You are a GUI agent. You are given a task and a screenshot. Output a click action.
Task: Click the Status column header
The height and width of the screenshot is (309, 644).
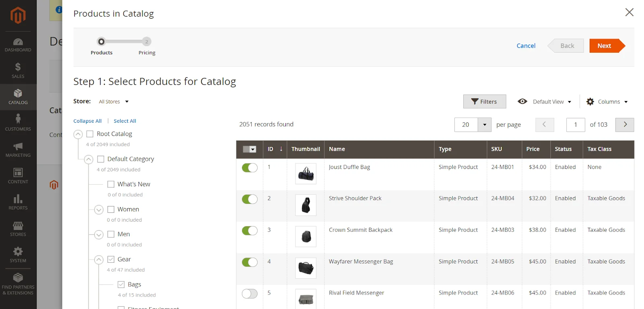[567, 149]
